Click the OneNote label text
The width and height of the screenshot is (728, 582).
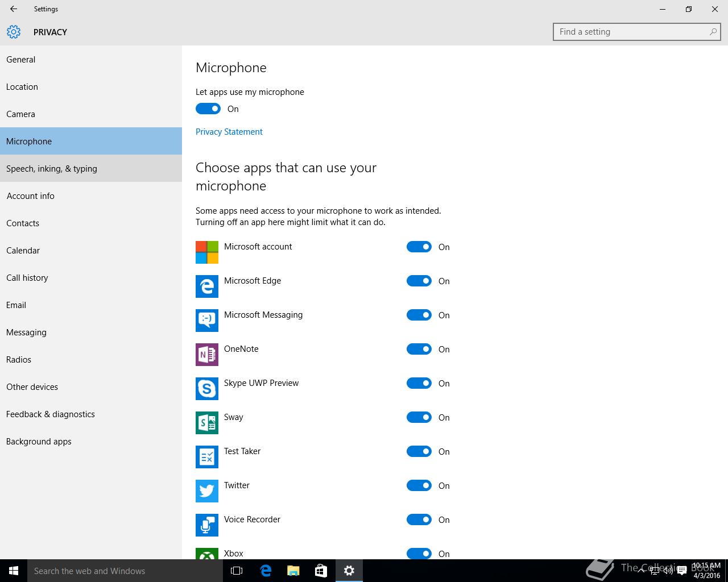point(241,349)
